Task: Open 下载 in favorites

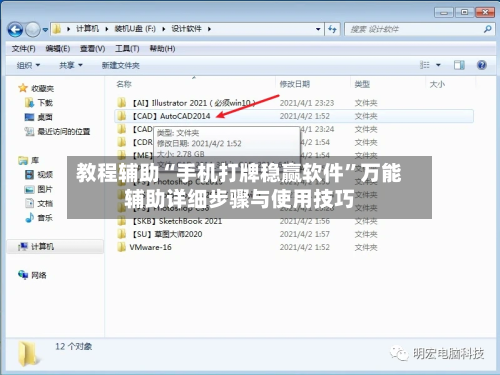Action: click(x=45, y=103)
